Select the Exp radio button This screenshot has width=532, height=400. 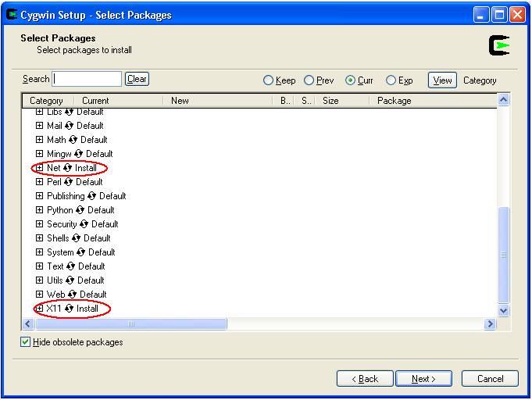pos(391,80)
